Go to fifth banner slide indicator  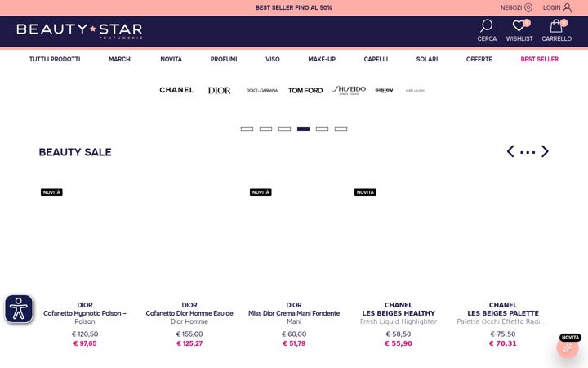322,129
